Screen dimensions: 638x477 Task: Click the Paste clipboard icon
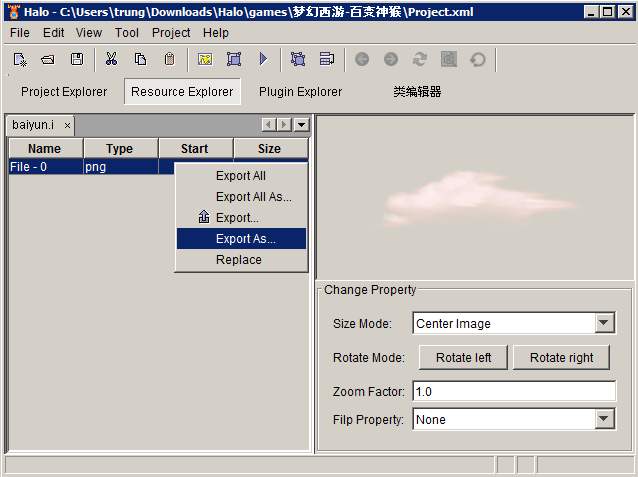[170, 59]
